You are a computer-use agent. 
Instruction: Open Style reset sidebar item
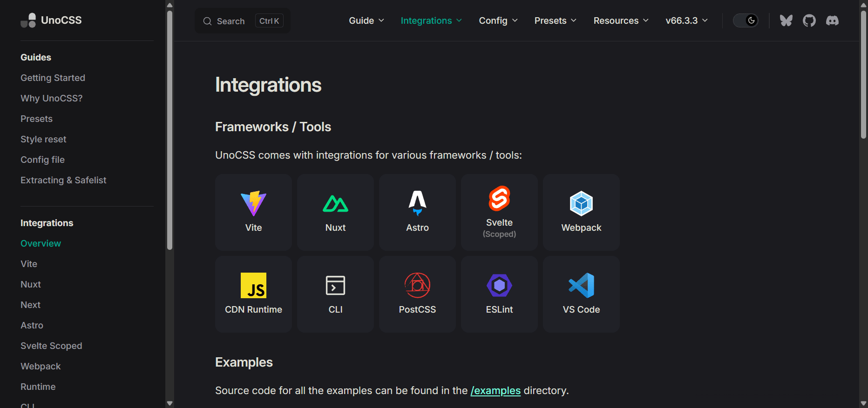click(43, 139)
